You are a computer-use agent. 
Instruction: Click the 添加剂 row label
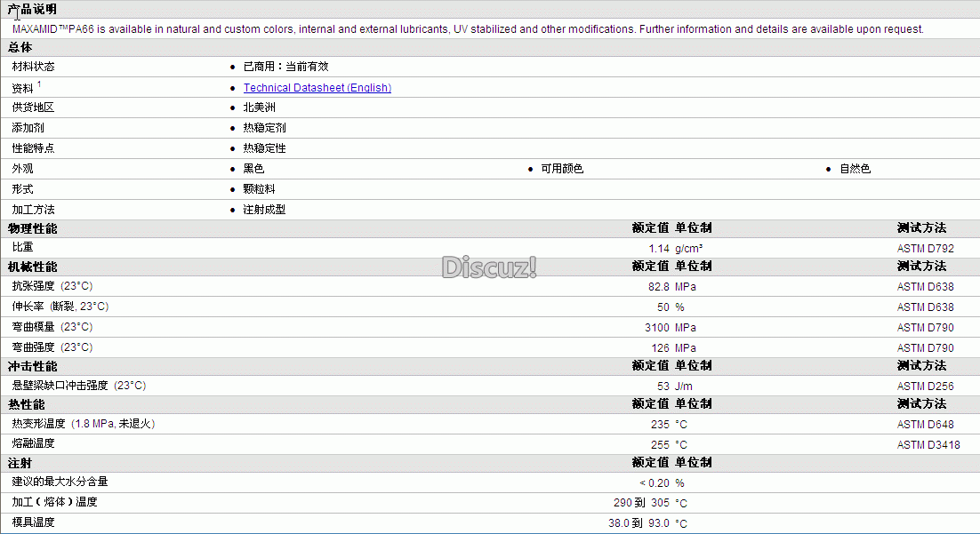[x=28, y=127]
